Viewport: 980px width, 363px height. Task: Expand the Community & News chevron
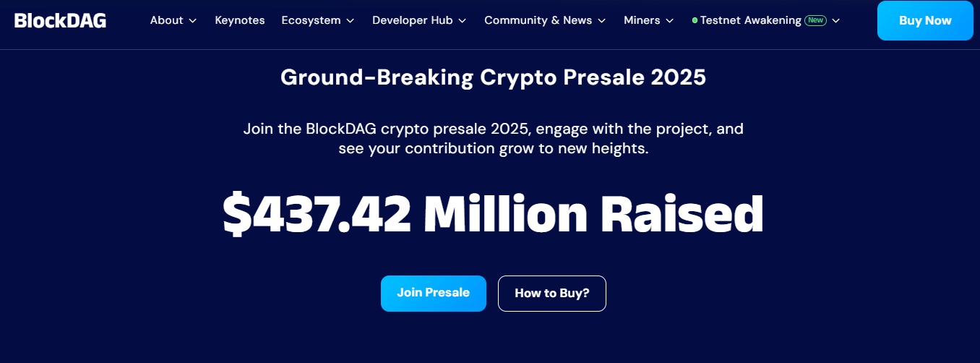click(x=602, y=21)
